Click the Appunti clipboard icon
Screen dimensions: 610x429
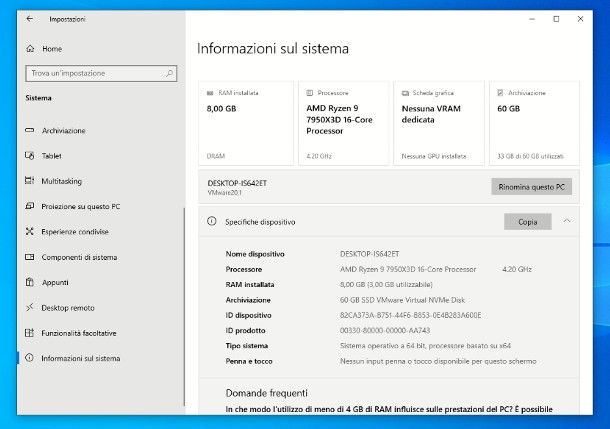30,282
